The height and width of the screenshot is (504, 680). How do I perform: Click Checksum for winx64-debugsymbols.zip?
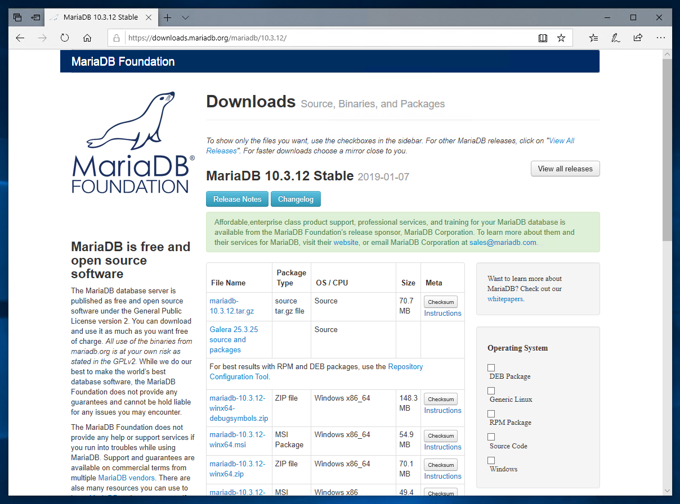[x=441, y=399]
